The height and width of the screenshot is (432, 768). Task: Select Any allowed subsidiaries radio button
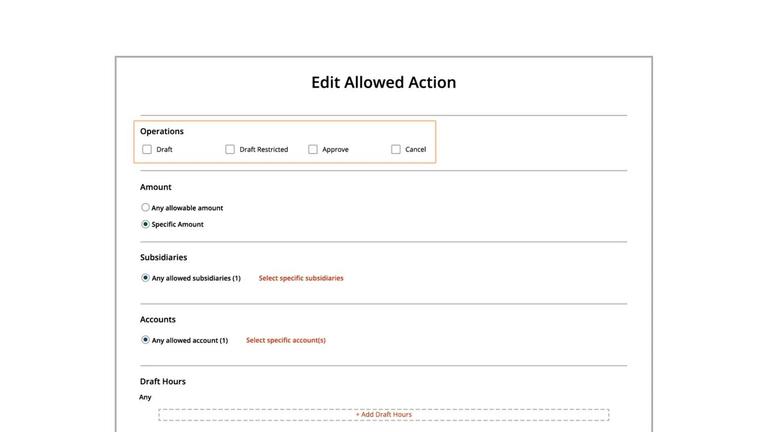tap(145, 278)
